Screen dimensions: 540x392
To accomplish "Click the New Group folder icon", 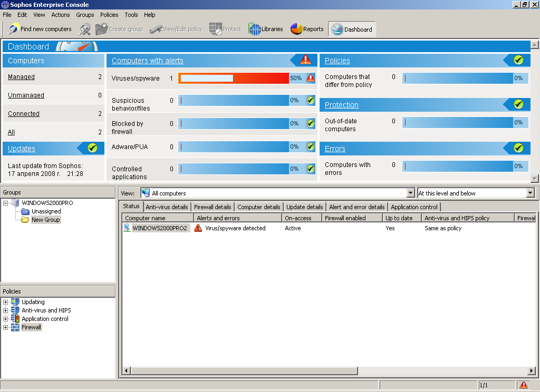I will coord(25,220).
